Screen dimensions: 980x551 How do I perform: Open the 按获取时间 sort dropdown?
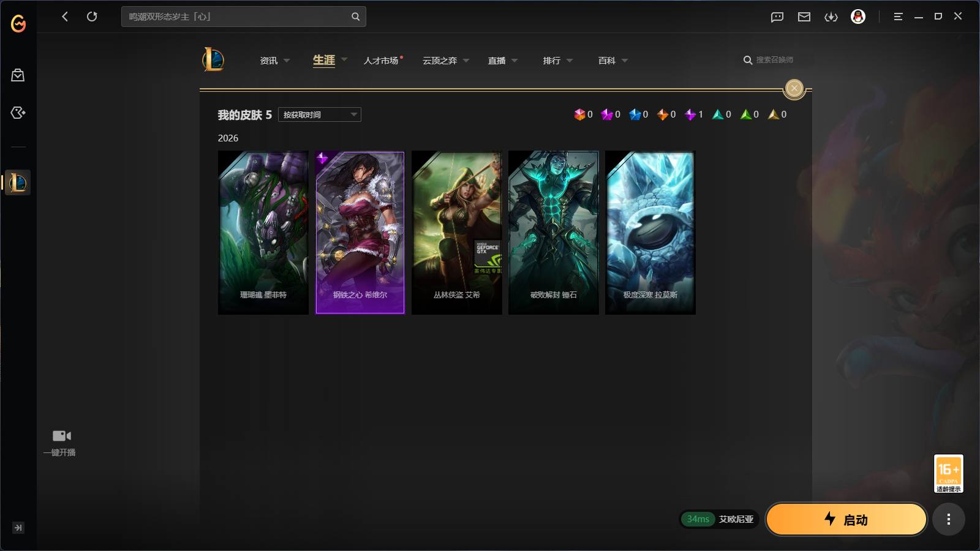click(320, 114)
